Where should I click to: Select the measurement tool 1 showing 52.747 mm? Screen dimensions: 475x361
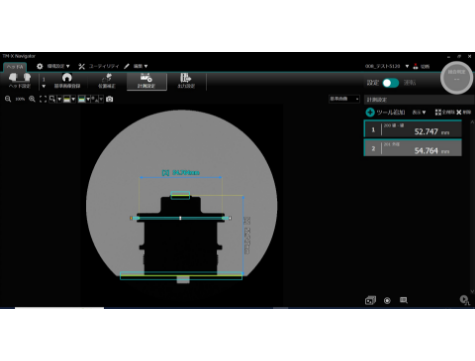click(x=413, y=129)
